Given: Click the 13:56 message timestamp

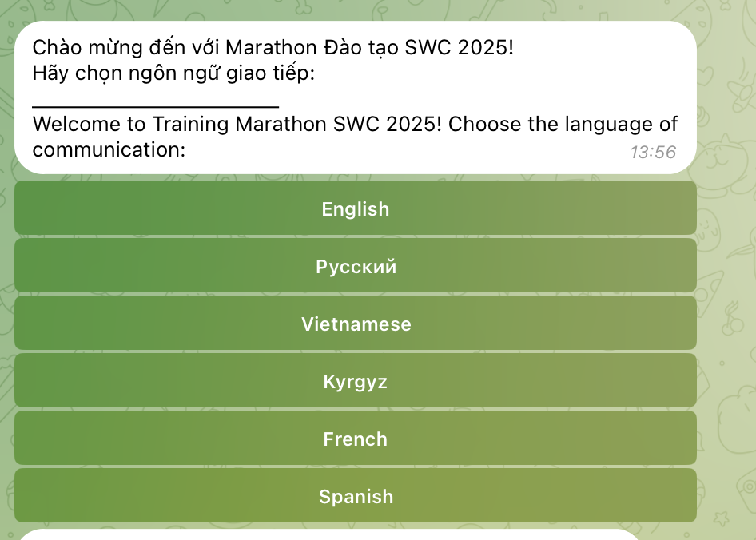Looking at the screenshot, I should pos(653,152).
